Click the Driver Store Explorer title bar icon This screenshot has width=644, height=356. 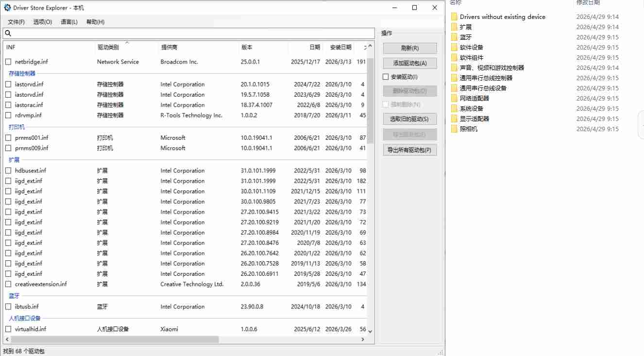point(7,8)
